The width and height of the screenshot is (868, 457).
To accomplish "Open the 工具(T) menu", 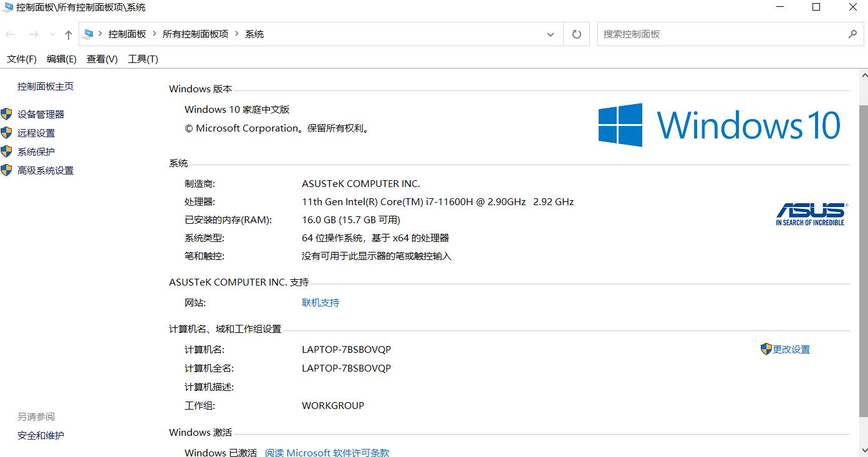I will [x=143, y=59].
